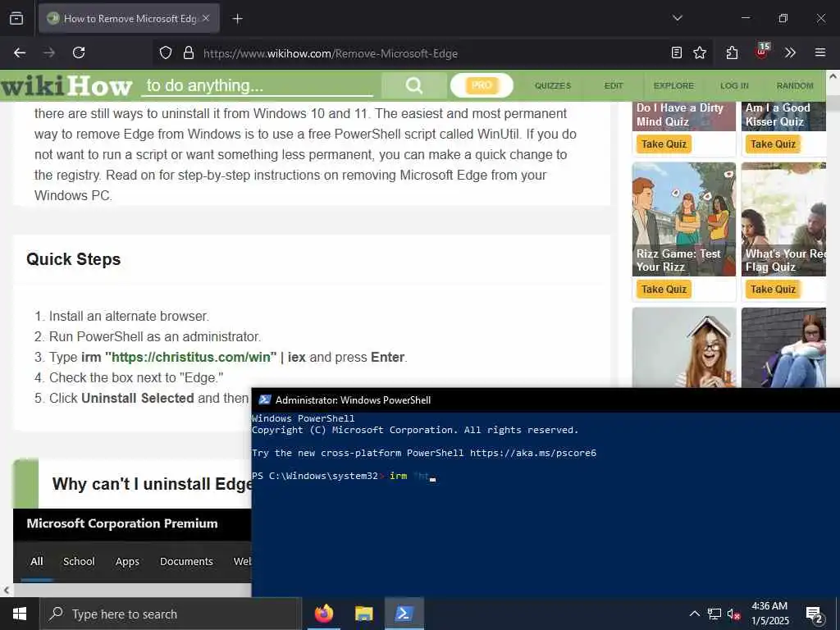Switch to Firefox in the taskbar

point(324,614)
